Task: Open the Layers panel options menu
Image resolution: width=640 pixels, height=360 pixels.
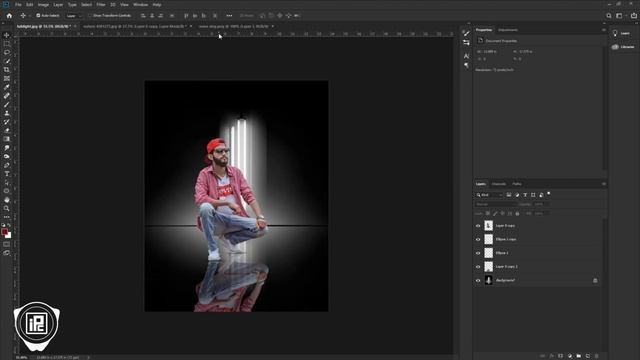Action: click(x=603, y=184)
